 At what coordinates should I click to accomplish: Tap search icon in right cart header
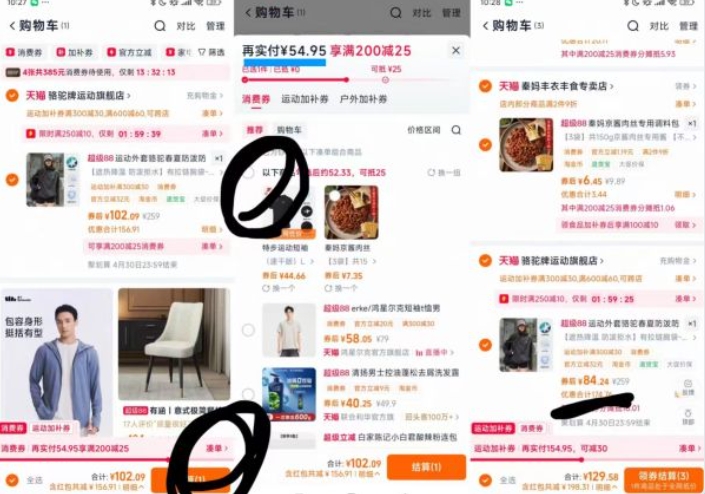coord(633,26)
